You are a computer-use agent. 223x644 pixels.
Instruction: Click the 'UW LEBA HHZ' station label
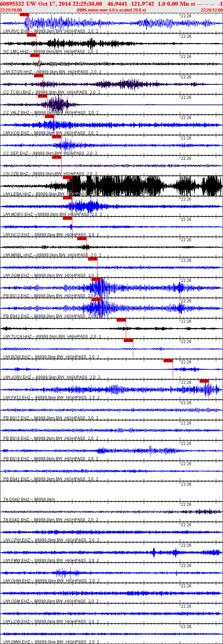pos(17,194)
